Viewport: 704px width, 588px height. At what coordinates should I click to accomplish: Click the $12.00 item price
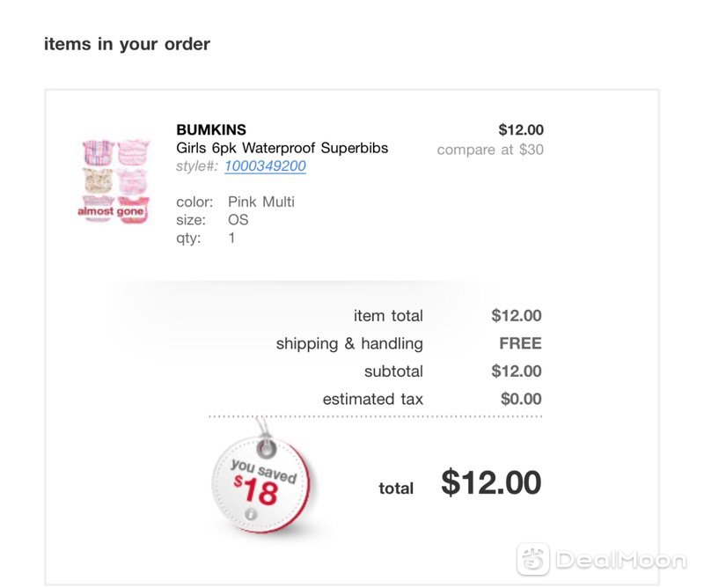[521, 129]
